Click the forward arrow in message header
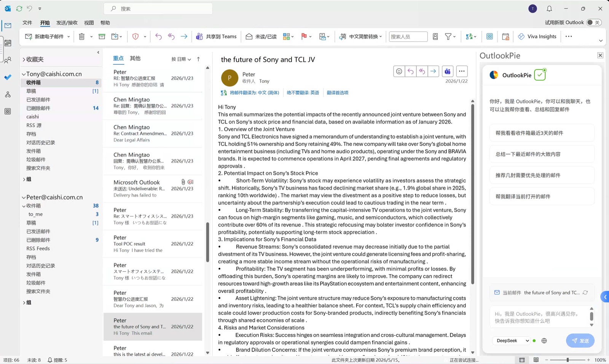Screen dimensions: 609x364 point(433,71)
